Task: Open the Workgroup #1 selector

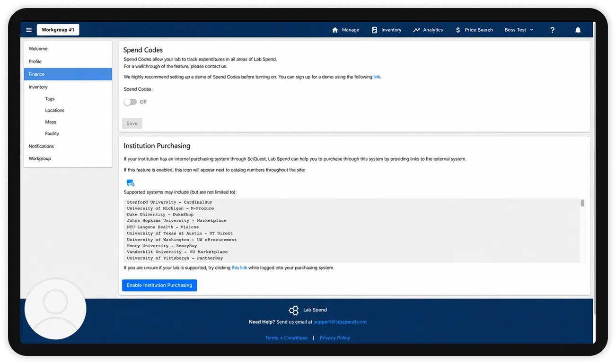Action: tap(58, 30)
